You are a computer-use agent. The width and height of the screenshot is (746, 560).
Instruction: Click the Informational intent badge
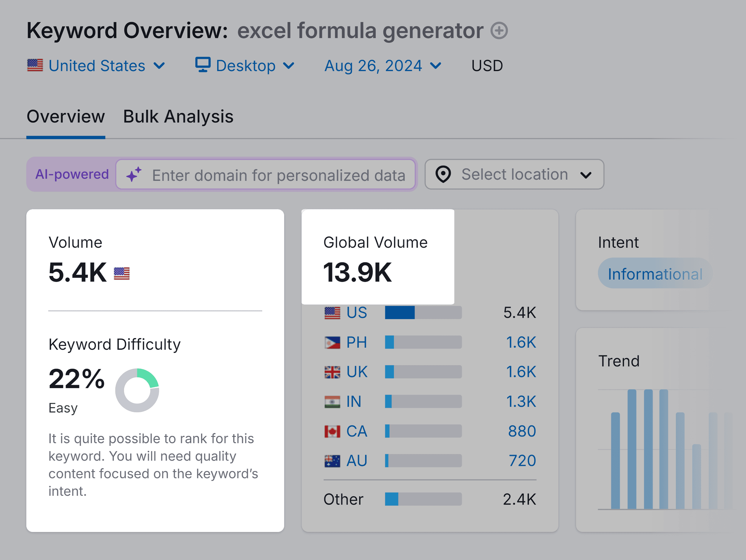[655, 273]
